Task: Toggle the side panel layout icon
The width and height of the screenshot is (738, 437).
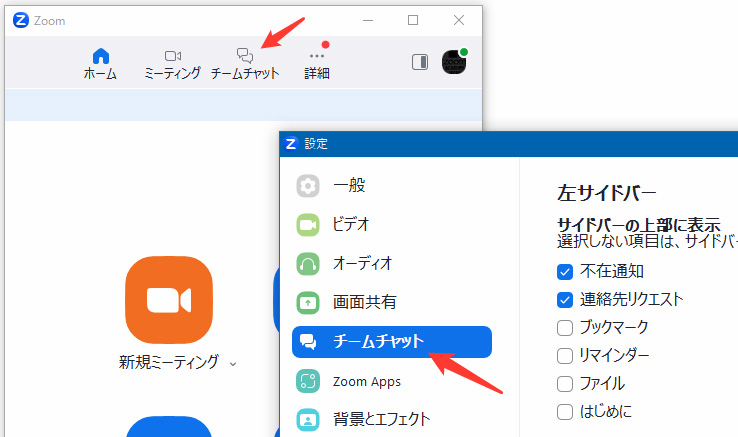Action: pyautogui.click(x=420, y=62)
